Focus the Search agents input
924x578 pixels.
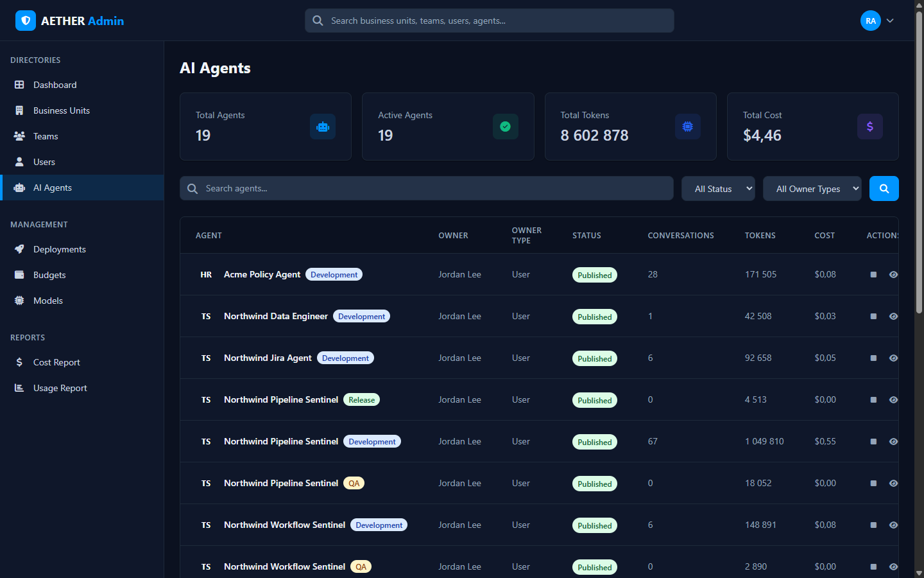pyautogui.click(x=427, y=188)
